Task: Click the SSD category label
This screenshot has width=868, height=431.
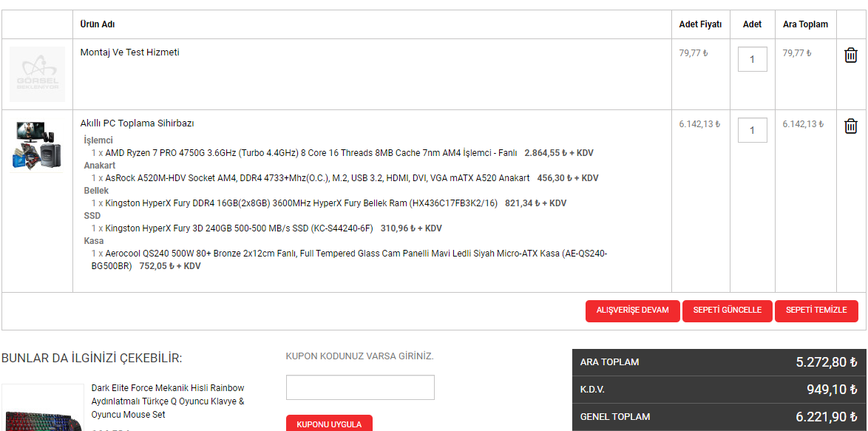Action: point(92,215)
